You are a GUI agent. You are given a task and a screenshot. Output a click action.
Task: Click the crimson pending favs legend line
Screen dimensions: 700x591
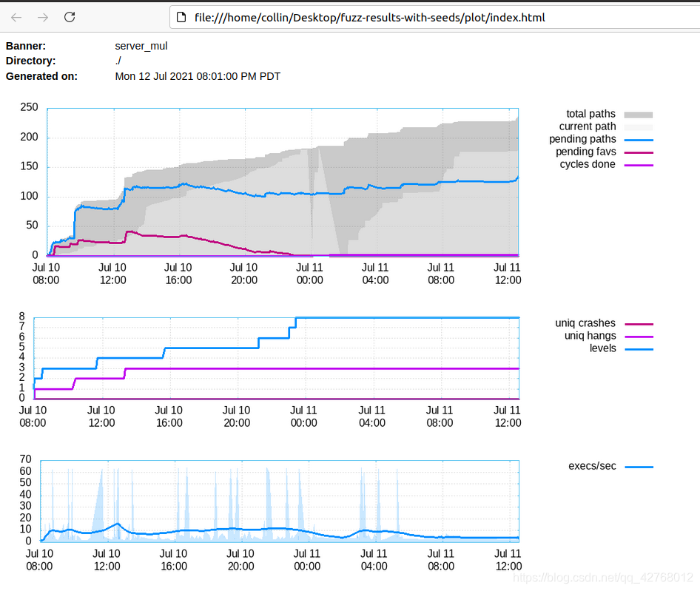[639, 152]
